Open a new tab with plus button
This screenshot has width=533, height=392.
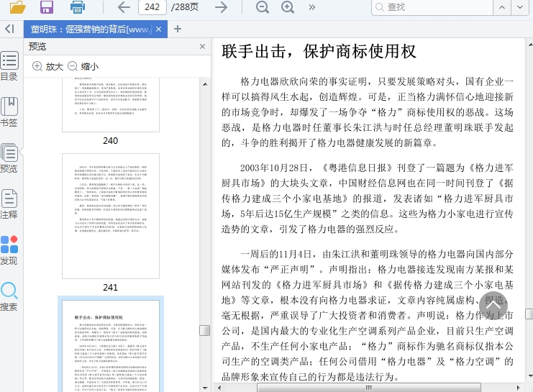click(178, 29)
